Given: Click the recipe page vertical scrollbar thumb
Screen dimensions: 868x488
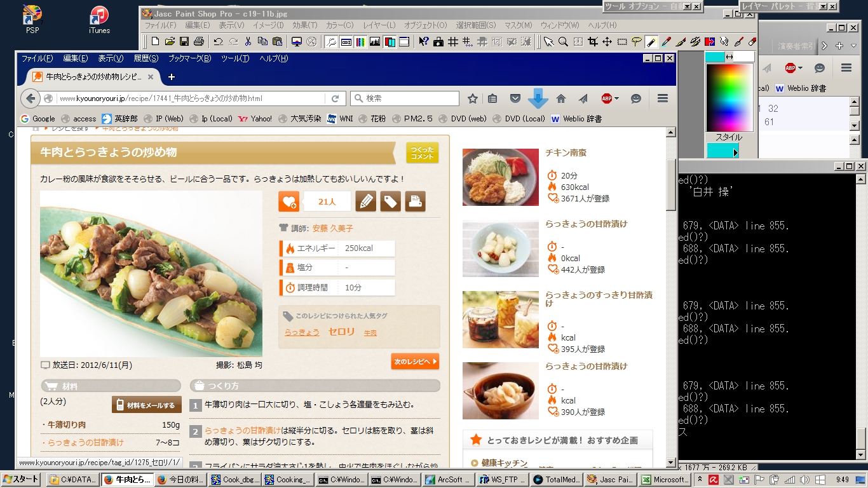Looking at the screenshot, I should click(x=670, y=184).
